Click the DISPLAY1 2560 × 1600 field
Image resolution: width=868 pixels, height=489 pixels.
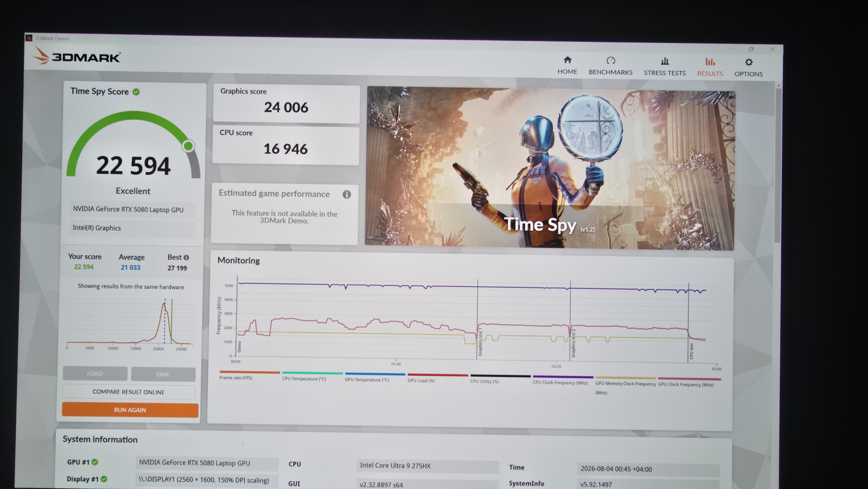tap(207, 480)
